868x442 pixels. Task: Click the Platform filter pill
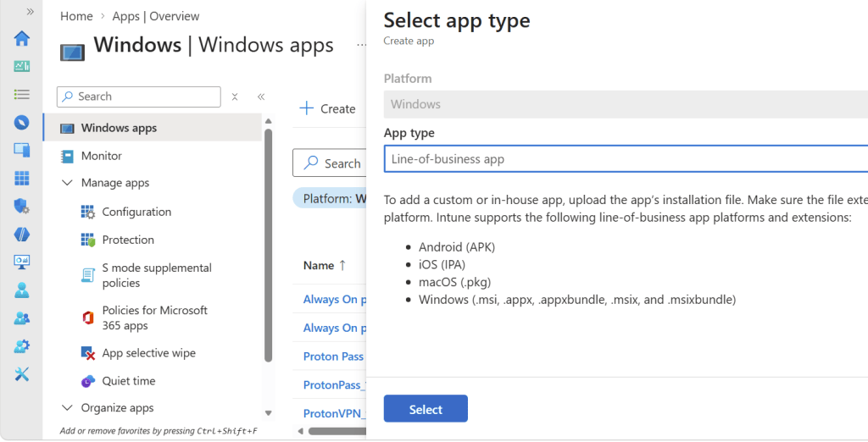click(x=330, y=199)
